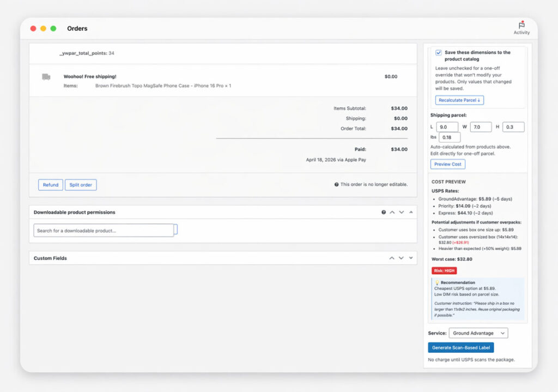Click the shipping truck icon
This screenshot has width=558, height=392.
(46, 77)
